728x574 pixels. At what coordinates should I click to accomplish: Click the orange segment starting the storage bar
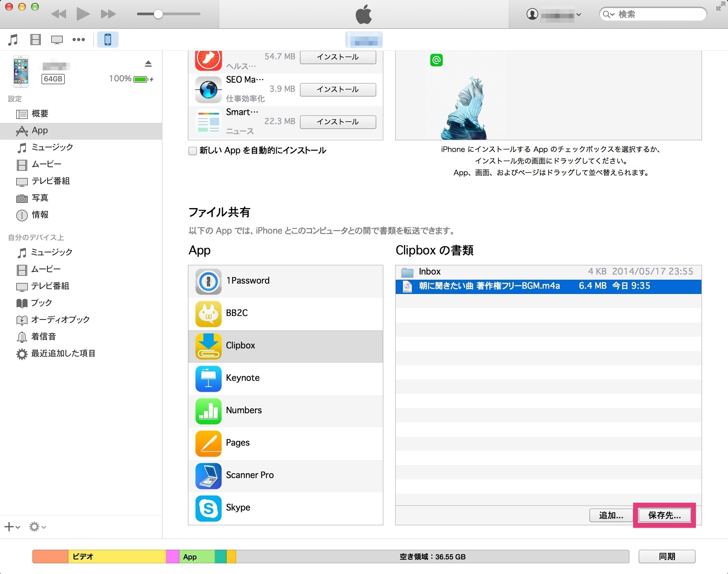click(x=51, y=556)
